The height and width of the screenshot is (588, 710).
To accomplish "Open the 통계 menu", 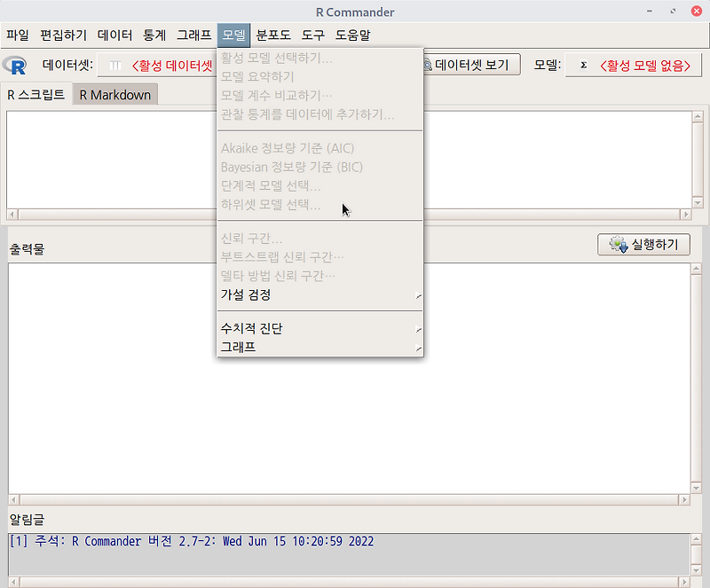I will [154, 35].
